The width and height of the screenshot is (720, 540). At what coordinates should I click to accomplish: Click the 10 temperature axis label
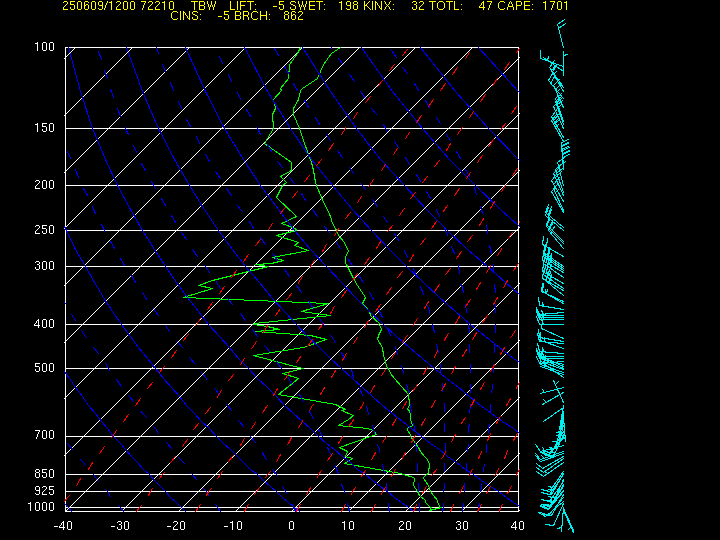click(x=348, y=526)
